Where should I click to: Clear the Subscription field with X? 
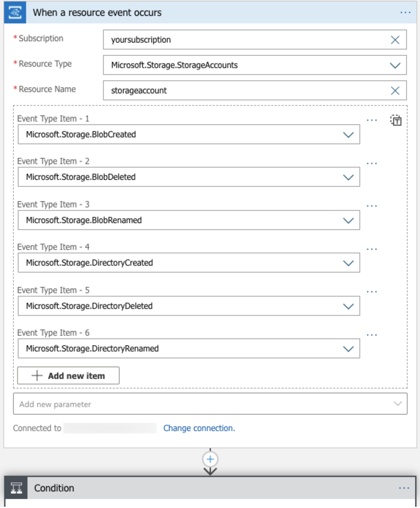(395, 40)
